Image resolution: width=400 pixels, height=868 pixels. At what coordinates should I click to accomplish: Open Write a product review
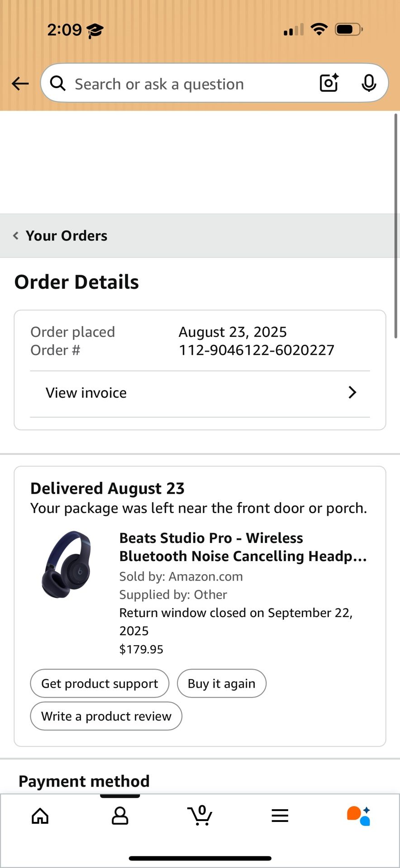105,716
